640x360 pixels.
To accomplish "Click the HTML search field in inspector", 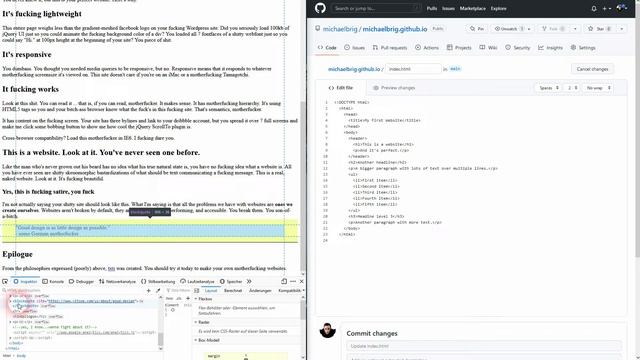I will pos(73,290).
